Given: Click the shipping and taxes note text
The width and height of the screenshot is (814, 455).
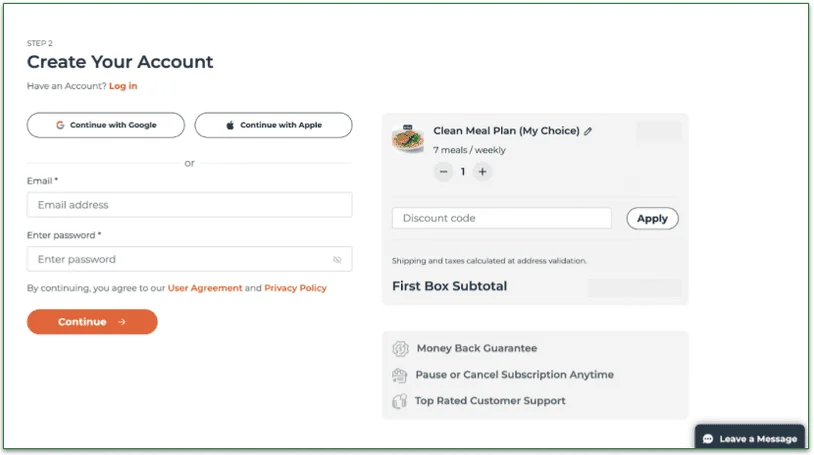Looking at the screenshot, I should [490, 261].
